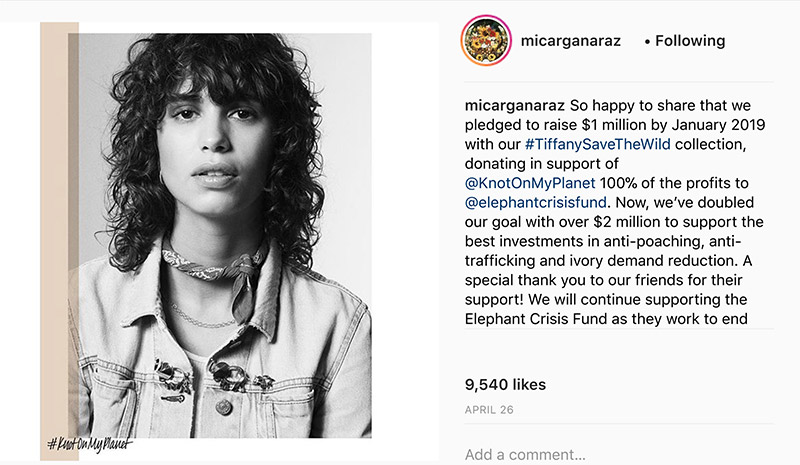Click the hoop earring in the photo
This screenshot has width=800, height=465.
(162, 182)
